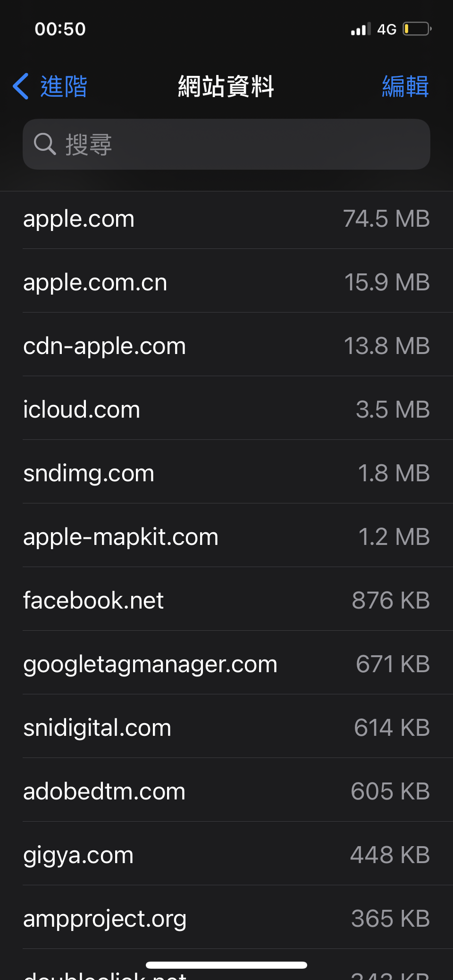Image resolution: width=453 pixels, height=980 pixels.
Task: Tap the googletagmanager.com row
Action: pyautogui.click(x=226, y=664)
